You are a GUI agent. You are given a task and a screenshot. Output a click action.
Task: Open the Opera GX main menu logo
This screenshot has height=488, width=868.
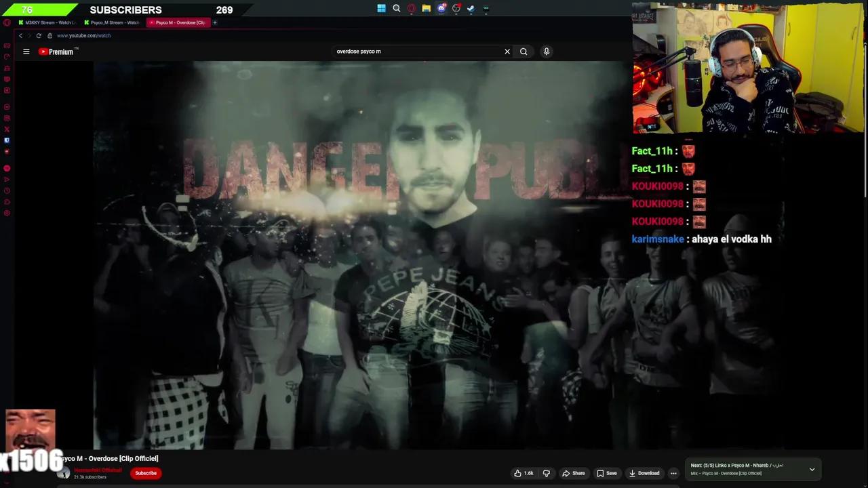(7, 22)
